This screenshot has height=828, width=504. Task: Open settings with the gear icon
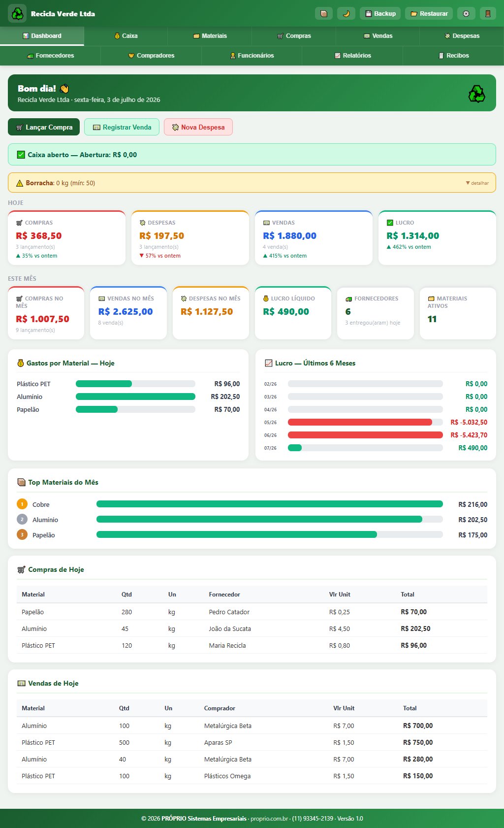tap(466, 13)
